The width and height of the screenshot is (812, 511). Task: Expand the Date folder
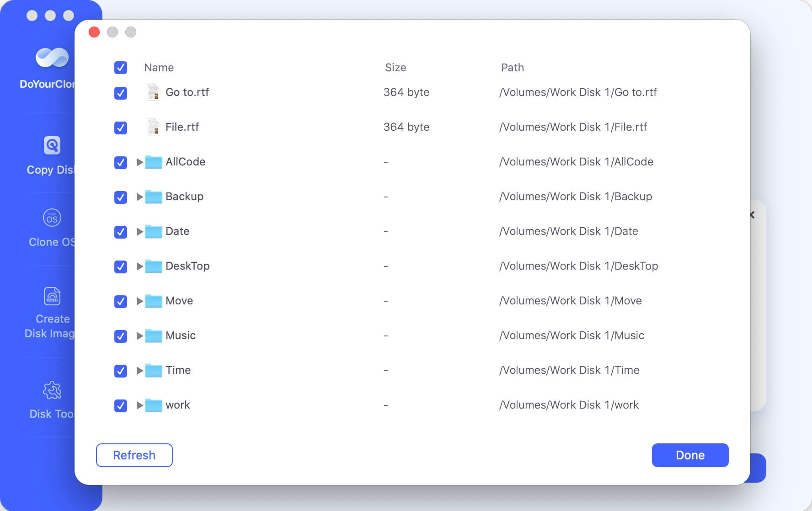(x=140, y=232)
